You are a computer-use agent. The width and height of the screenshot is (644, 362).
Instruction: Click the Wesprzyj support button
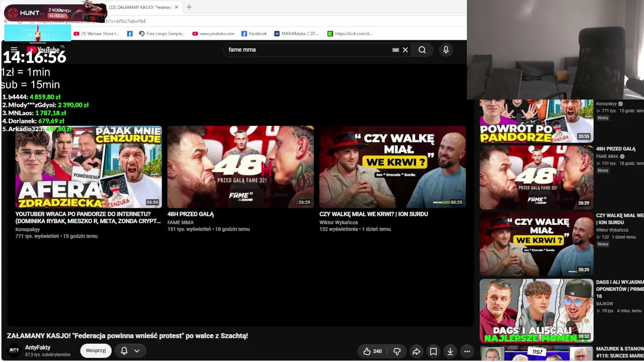[96, 350]
